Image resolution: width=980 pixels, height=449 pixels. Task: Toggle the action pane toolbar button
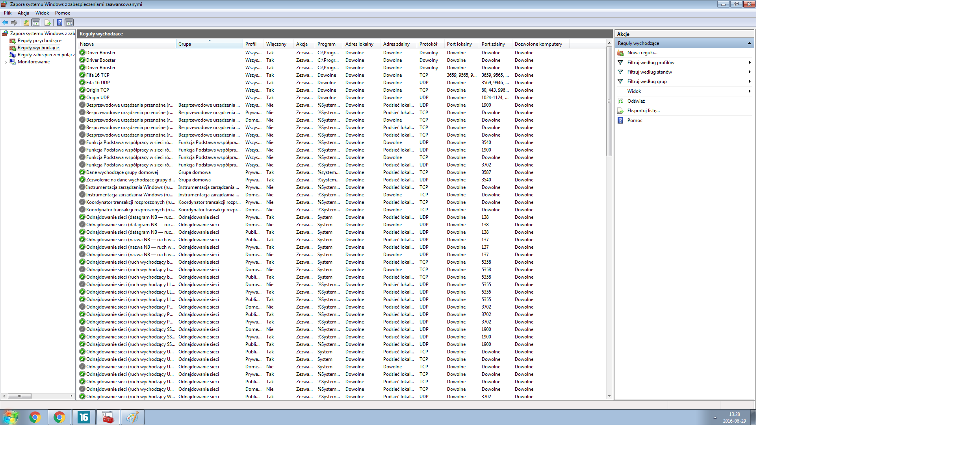(x=69, y=22)
